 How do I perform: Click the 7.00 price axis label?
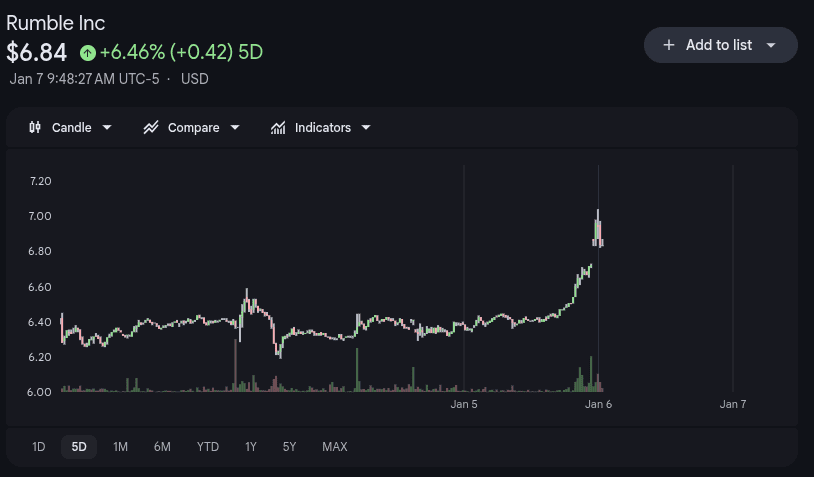40,216
